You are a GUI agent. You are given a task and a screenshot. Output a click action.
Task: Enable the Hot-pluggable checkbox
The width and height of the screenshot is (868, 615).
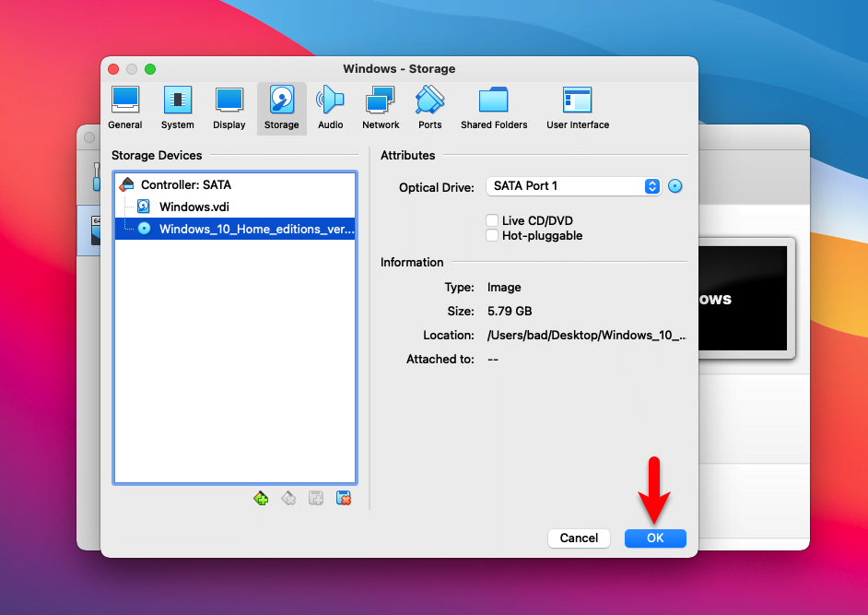(491, 235)
